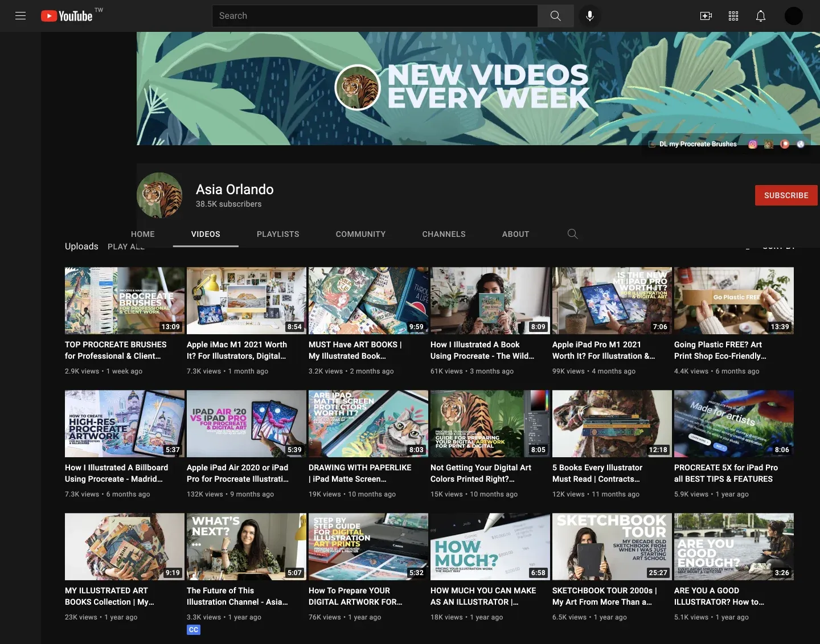
Task: Open the PLAYLISTS tab
Action: [x=278, y=234]
